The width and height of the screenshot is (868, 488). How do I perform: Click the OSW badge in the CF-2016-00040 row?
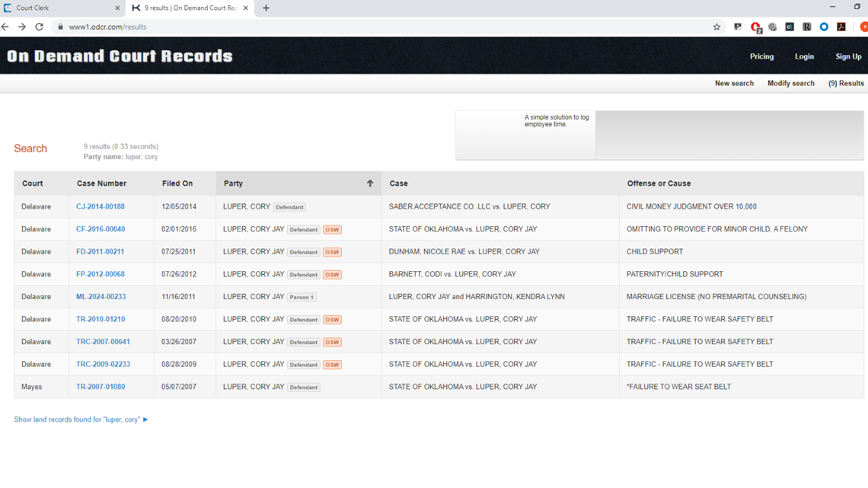[332, 230]
